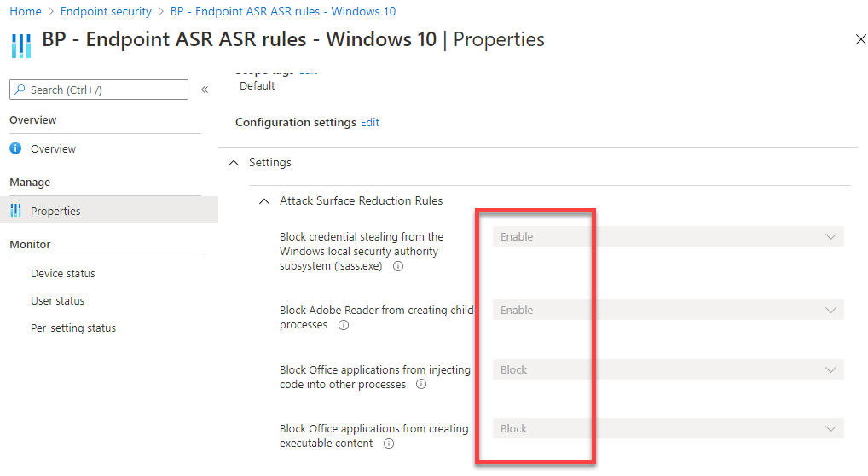Screen dimensions: 868x476
Task: Open Per-setting status page
Action: [x=72, y=328]
